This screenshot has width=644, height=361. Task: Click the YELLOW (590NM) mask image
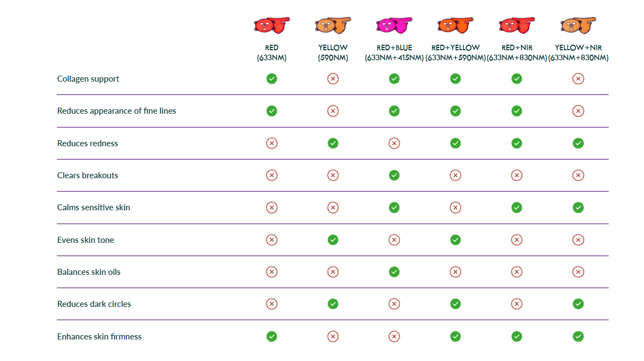(x=333, y=25)
